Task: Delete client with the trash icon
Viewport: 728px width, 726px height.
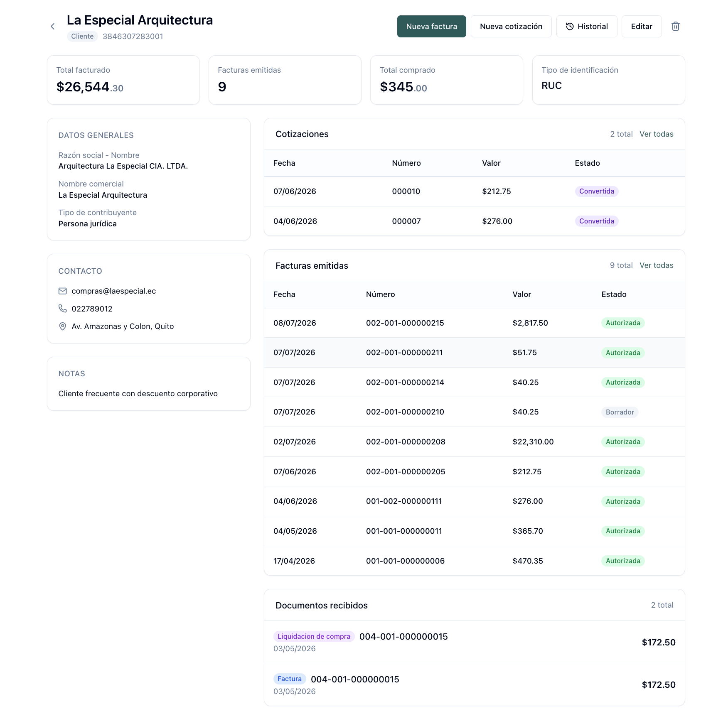Action: 676,27
